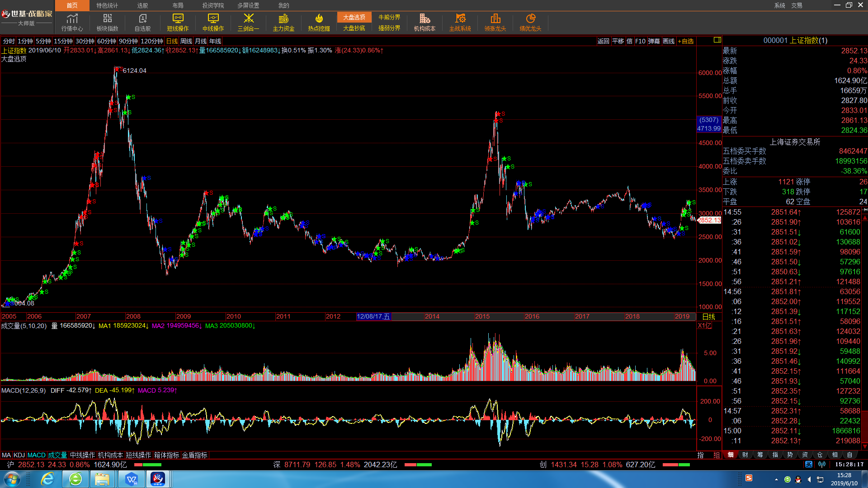Open 特色统计 menu
The image size is (868, 488).
[x=107, y=5]
